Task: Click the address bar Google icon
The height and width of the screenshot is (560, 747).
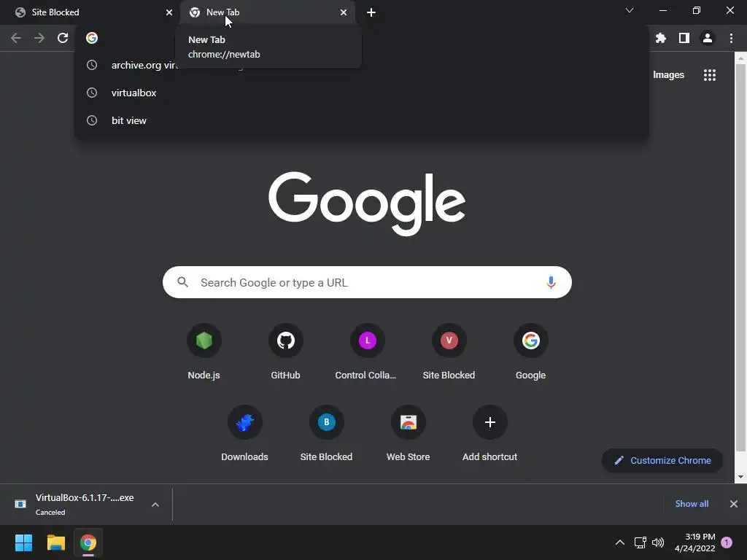Action: point(92,38)
